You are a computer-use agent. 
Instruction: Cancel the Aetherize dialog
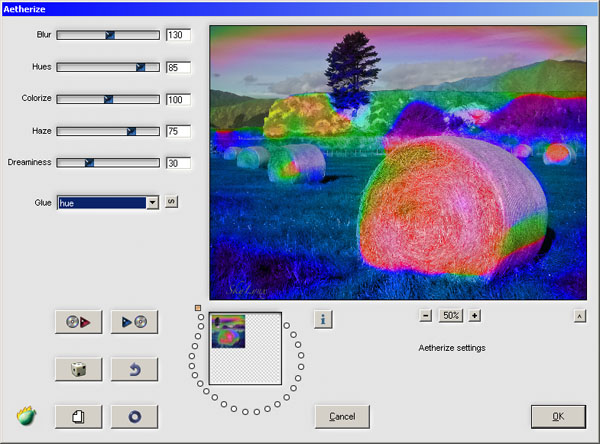click(342, 416)
